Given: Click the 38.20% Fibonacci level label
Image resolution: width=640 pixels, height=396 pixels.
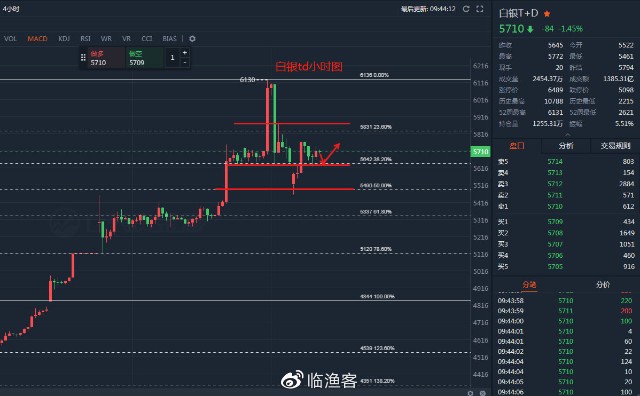Looking at the screenshot, I should click(x=376, y=159).
